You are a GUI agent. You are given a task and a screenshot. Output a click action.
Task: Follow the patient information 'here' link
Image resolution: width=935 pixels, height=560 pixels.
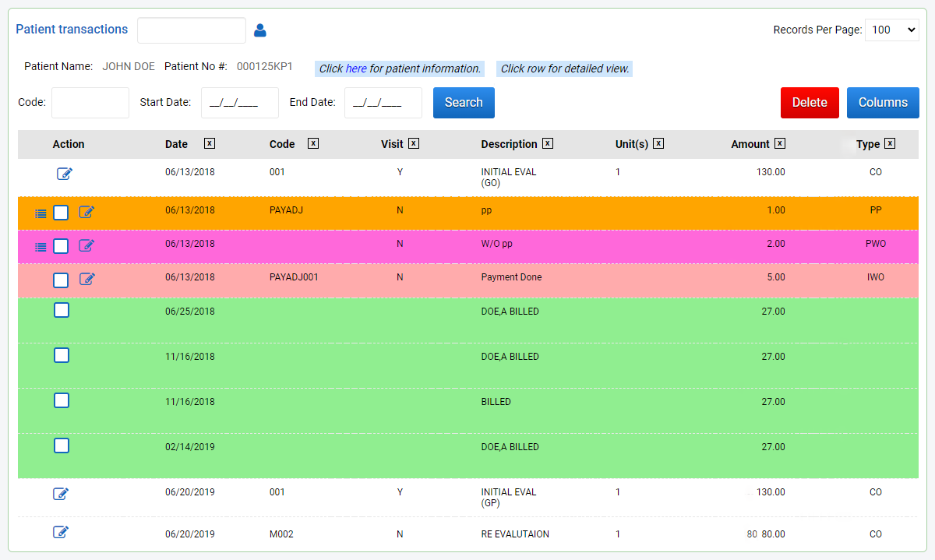click(356, 69)
